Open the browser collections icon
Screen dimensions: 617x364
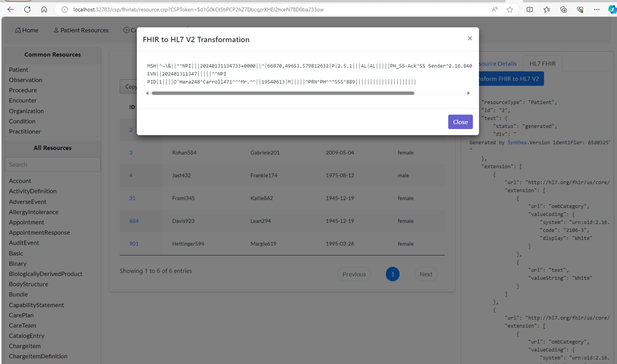point(563,10)
